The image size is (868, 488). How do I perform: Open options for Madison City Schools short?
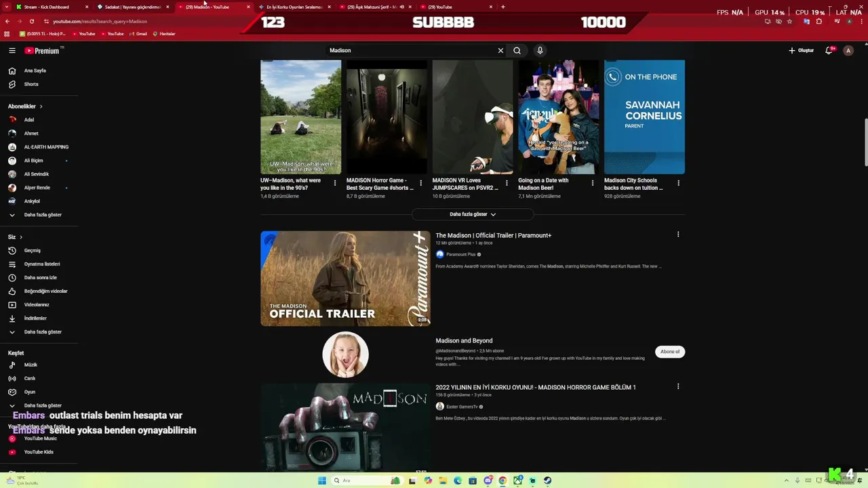click(678, 183)
